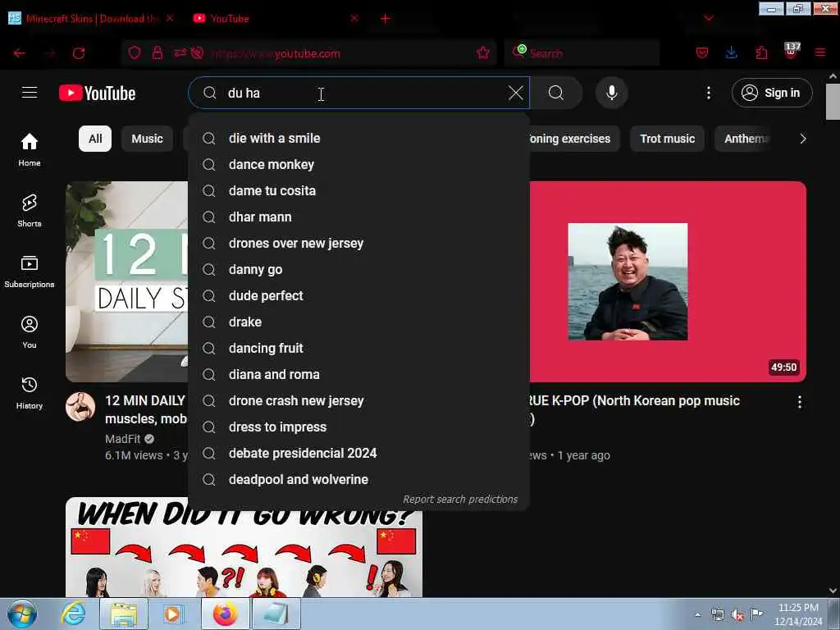Viewport: 840px width, 630px height.
Task: Click Report search predictions link
Action: [460, 500]
